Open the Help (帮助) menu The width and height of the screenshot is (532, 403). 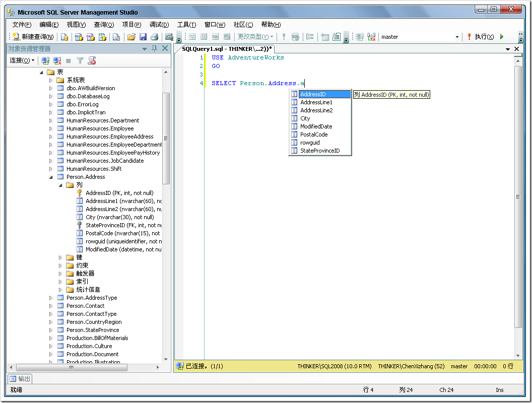(x=271, y=24)
